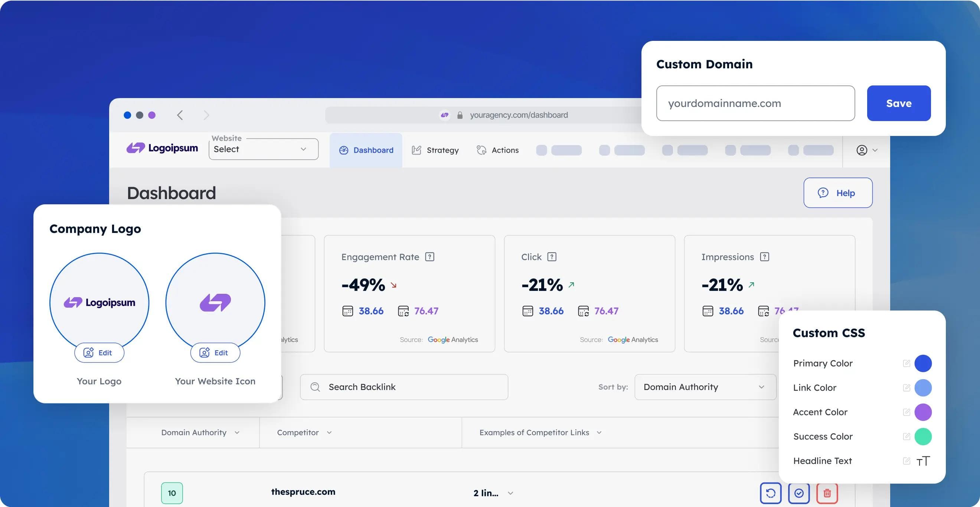Open the user account profile icon
The image size is (980, 507).
tap(862, 150)
